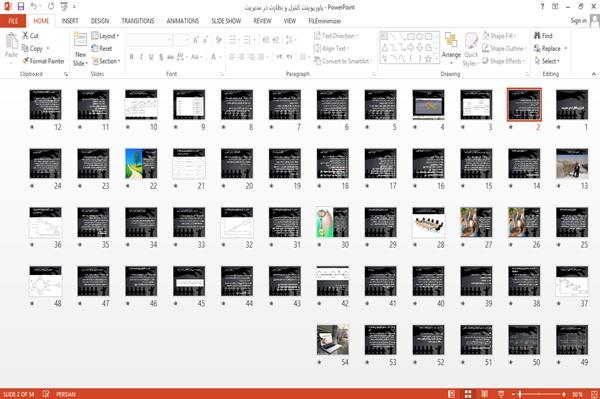Click the Replace command
This screenshot has width=600, height=399.
tap(547, 48)
